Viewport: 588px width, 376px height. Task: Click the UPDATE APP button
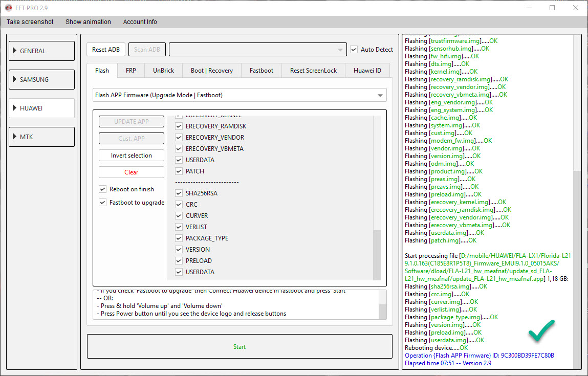[131, 121]
